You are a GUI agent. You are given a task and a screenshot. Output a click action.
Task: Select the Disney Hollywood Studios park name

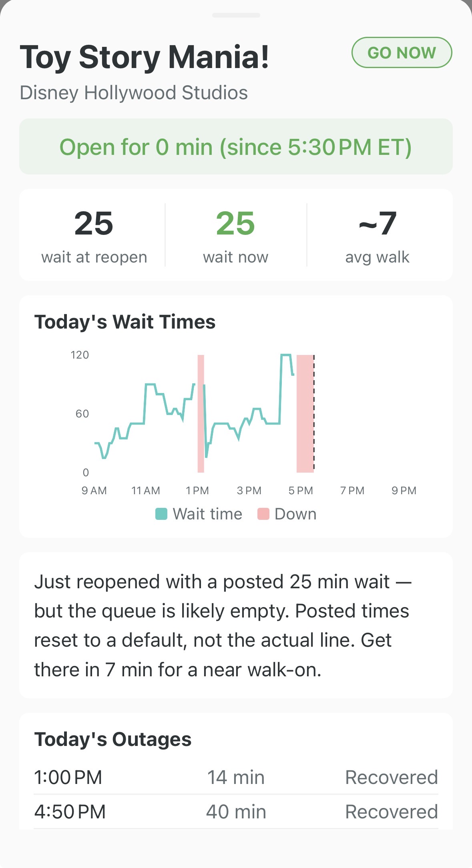133,93
